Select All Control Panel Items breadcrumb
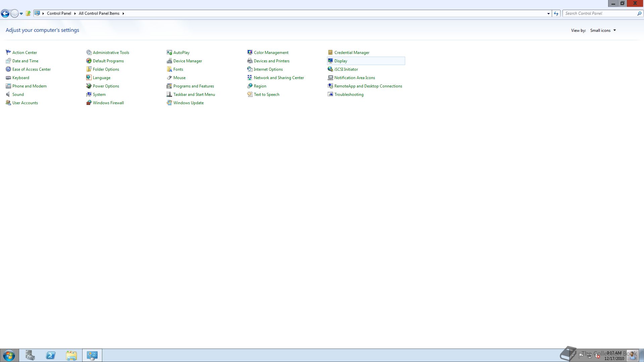644x362 pixels. click(x=99, y=13)
